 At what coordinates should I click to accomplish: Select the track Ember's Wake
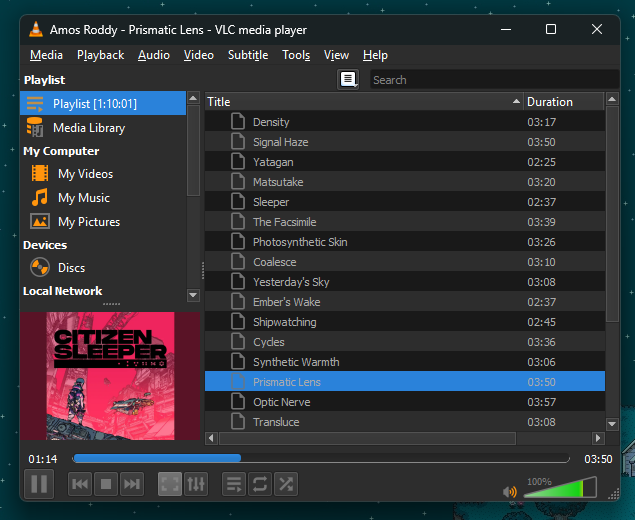[405, 302]
